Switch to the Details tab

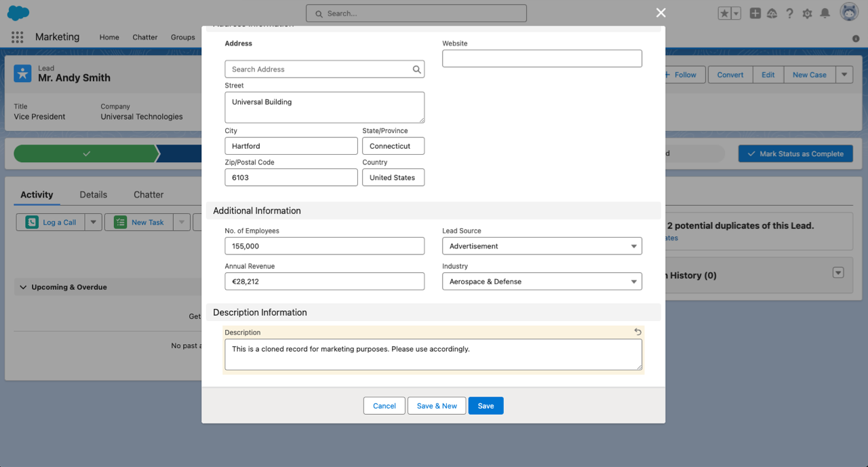point(93,195)
